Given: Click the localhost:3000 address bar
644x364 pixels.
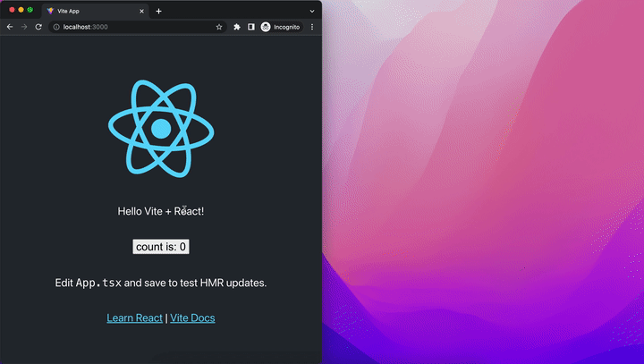Looking at the screenshot, I should pos(138,27).
